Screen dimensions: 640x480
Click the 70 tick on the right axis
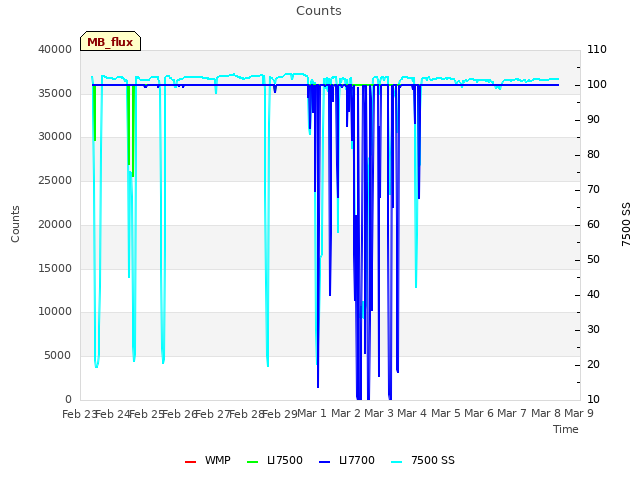click(593, 190)
